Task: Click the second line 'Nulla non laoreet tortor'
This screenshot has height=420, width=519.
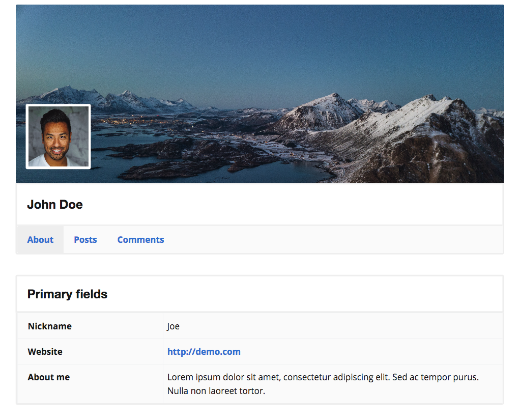Action: 216,391
